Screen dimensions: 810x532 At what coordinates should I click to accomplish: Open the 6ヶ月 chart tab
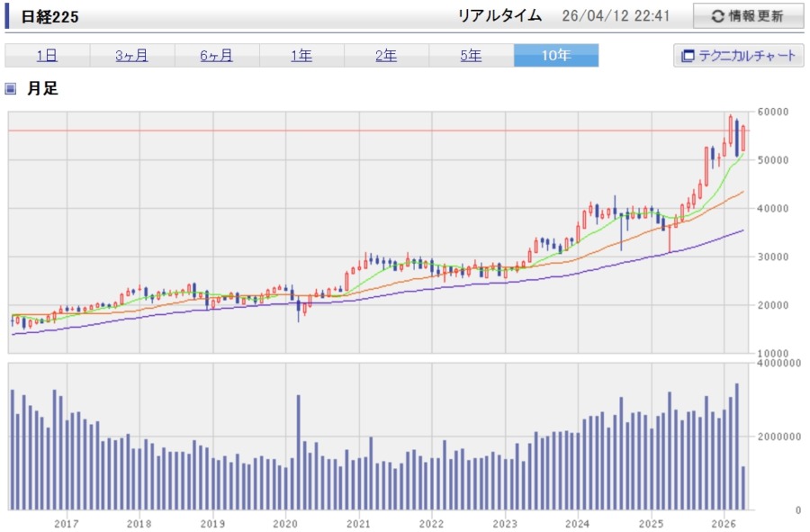(x=216, y=56)
